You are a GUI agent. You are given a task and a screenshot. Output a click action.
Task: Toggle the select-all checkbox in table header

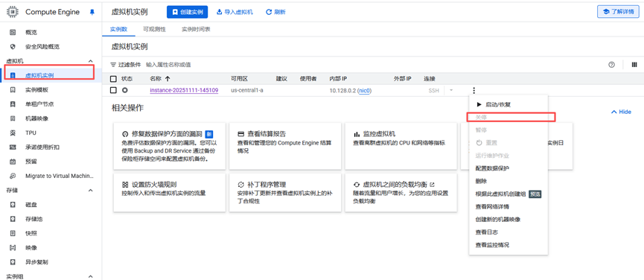pos(113,78)
